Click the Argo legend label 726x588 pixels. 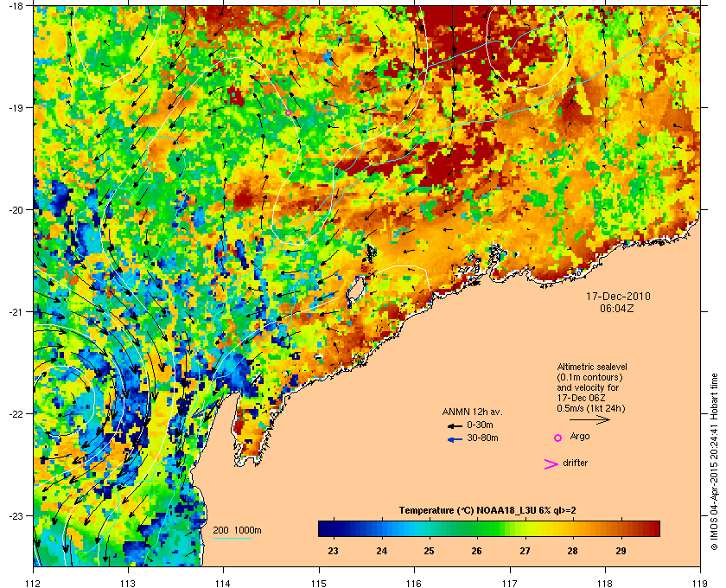(580, 437)
